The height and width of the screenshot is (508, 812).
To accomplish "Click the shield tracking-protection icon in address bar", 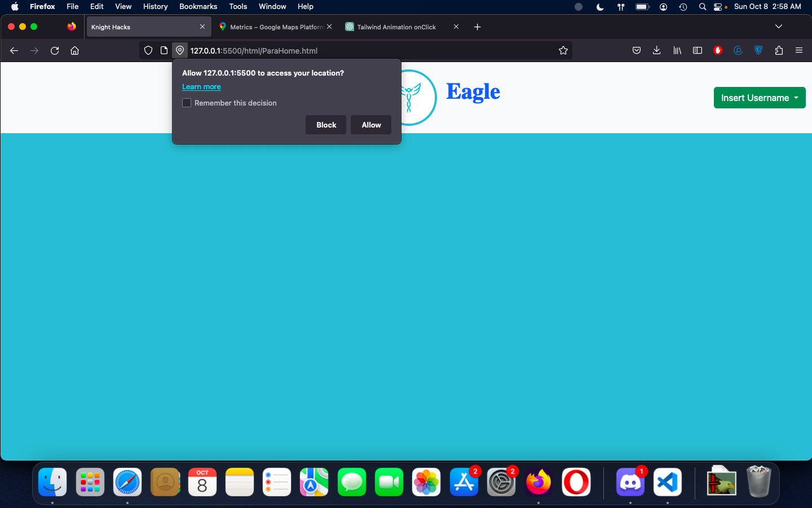I will coord(148,50).
